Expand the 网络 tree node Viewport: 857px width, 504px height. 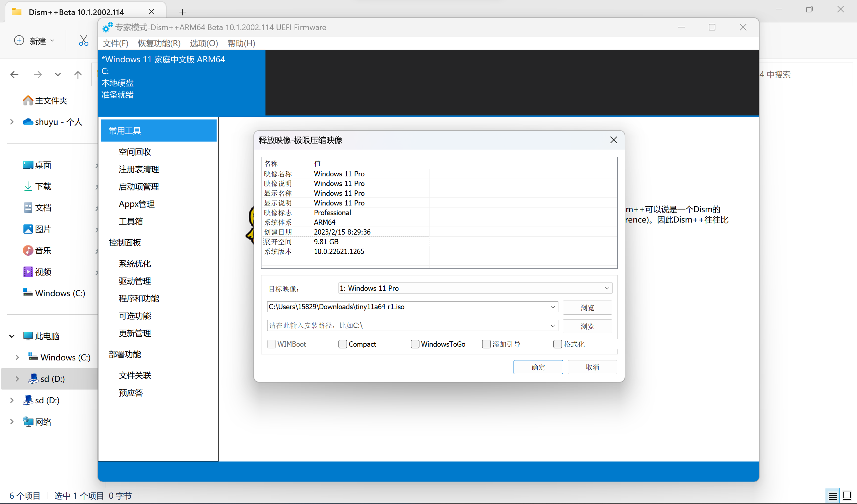[12, 422]
